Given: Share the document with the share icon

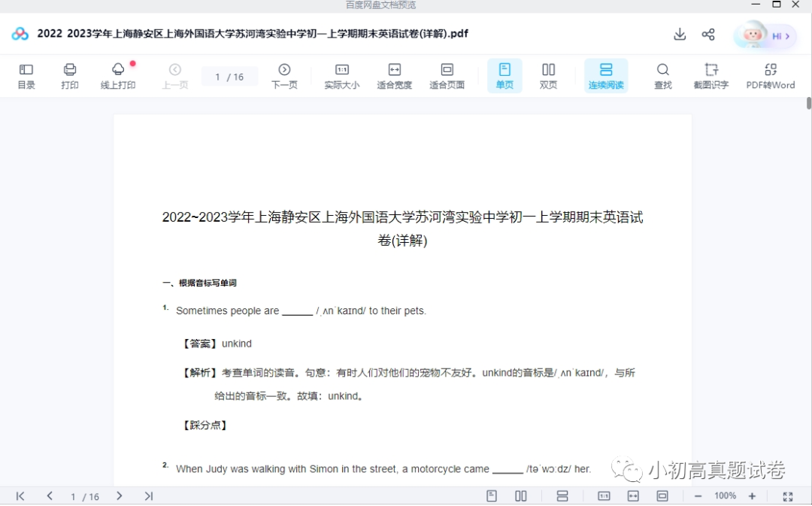Looking at the screenshot, I should (708, 34).
